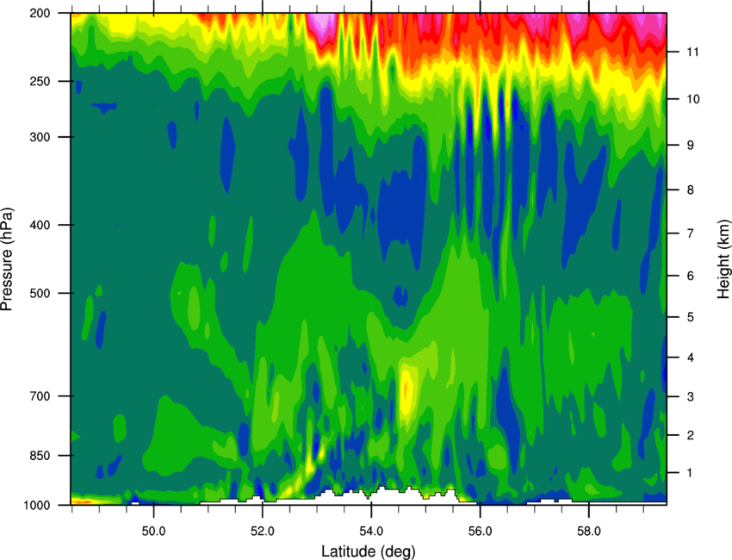Select the 54.0 latitude tick label
This screenshot has height=560, width=732.
371,532
